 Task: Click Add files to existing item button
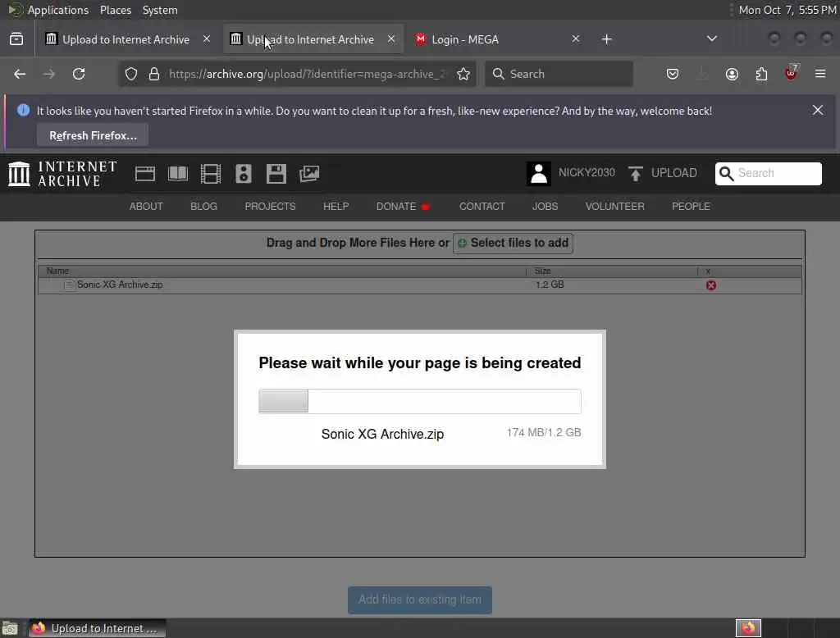[x=420, y=600]
